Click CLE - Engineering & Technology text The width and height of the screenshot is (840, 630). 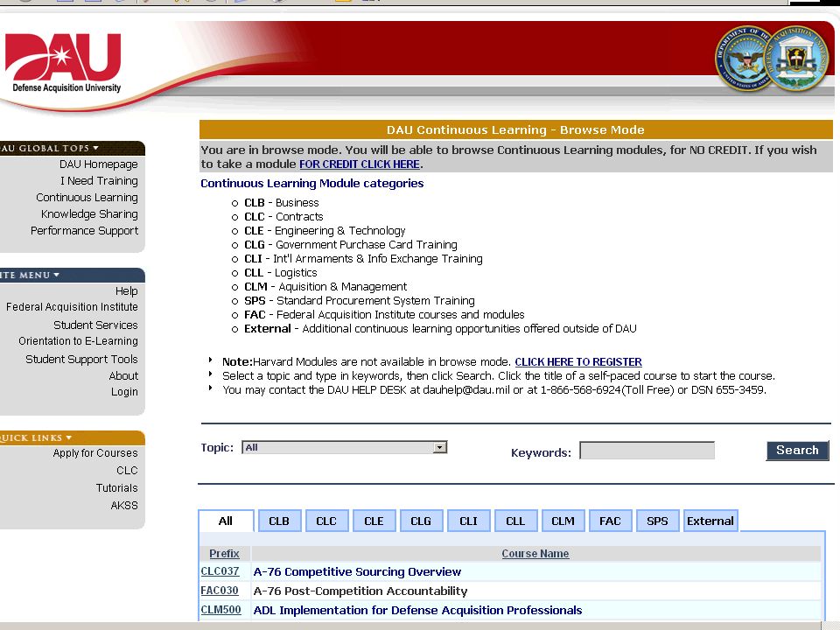tap(325, 231)
